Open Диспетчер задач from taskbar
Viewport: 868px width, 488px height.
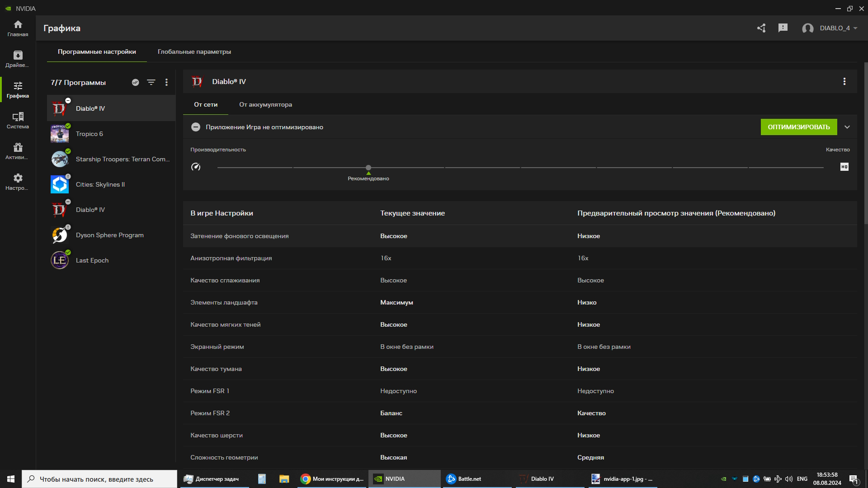coord(215,479)
